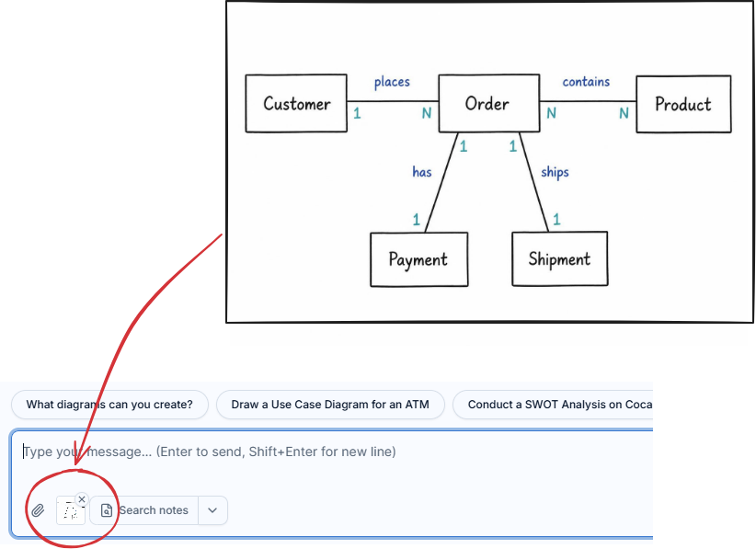Click the 'places' relationship label
This screenshot has height=549, width=756.
[x=392, y=82]
